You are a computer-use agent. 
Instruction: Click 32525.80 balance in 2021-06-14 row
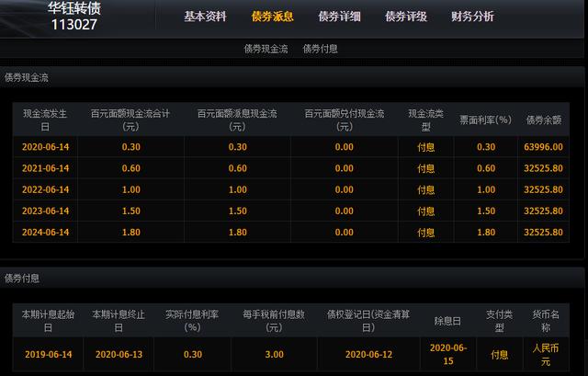tap(543, 168)
